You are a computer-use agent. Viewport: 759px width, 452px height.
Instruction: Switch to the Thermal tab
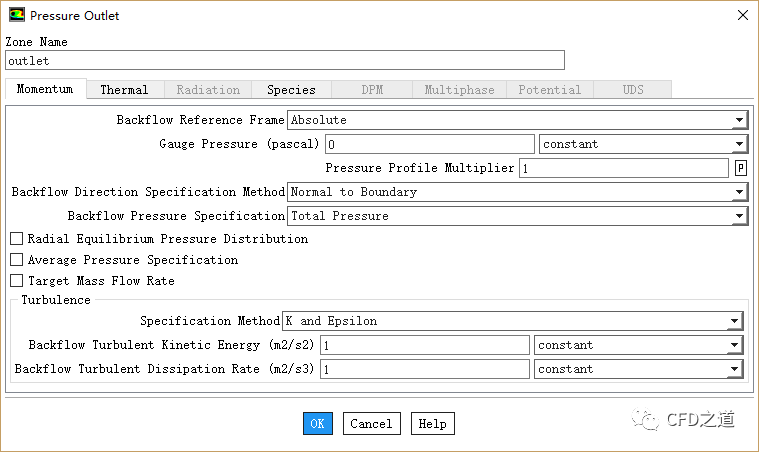pyautogui.click(x=124, y=90)
